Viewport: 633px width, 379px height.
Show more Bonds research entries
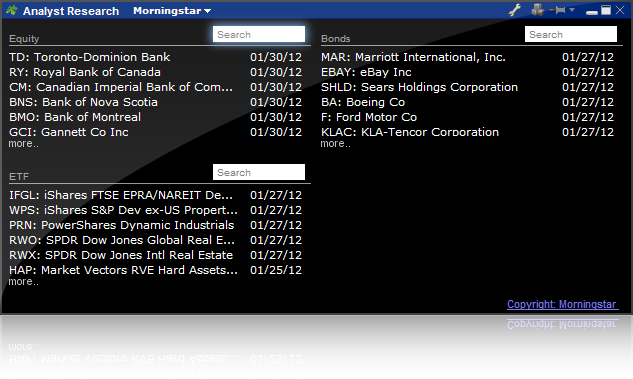pos(335,144)
